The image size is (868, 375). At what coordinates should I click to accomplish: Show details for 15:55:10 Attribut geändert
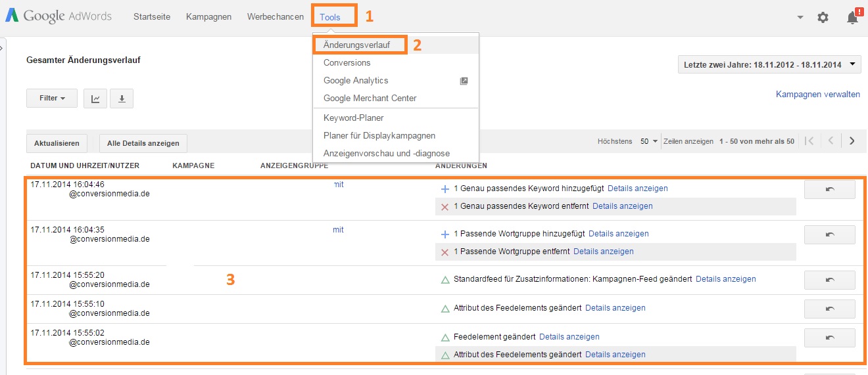coord(615,308)
